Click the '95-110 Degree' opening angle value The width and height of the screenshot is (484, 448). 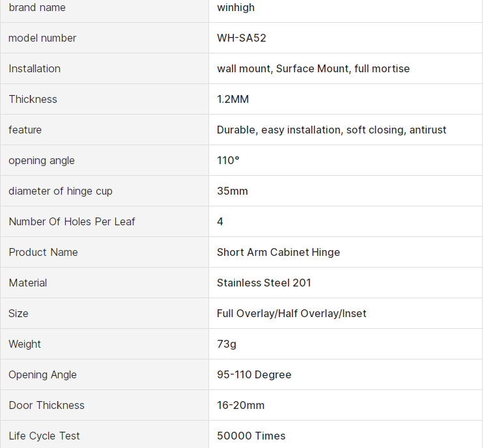[x=254, y=375]
